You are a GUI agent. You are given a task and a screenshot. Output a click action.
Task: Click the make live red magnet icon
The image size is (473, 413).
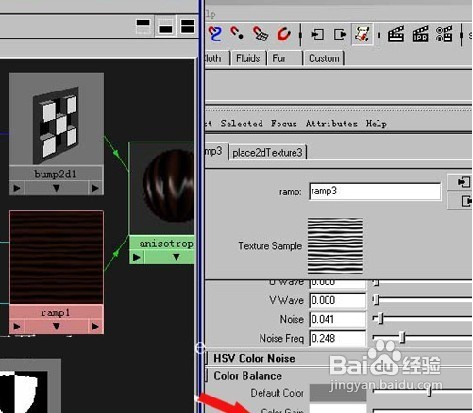tap(284, 34)
